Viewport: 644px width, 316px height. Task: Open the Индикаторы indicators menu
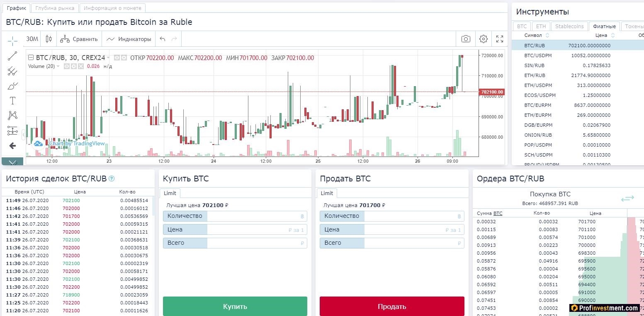(129, 39)
